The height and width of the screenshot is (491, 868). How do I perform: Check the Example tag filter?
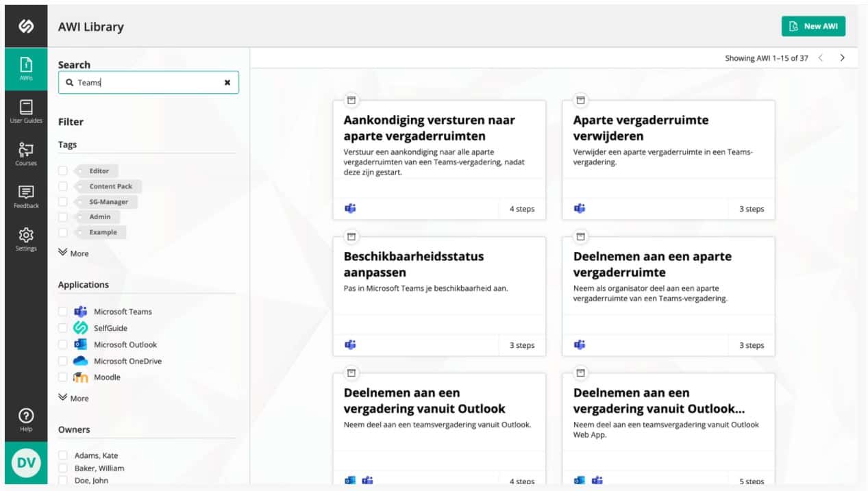[63, 232]
